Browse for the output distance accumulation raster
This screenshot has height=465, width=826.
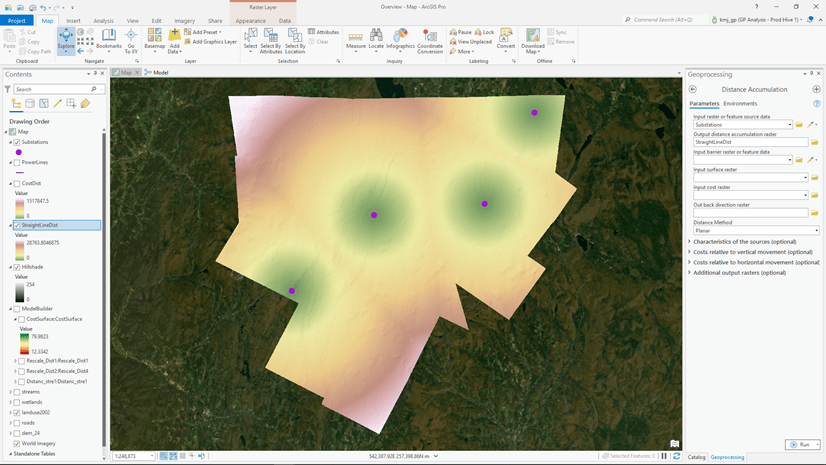[x=814, y=142]
